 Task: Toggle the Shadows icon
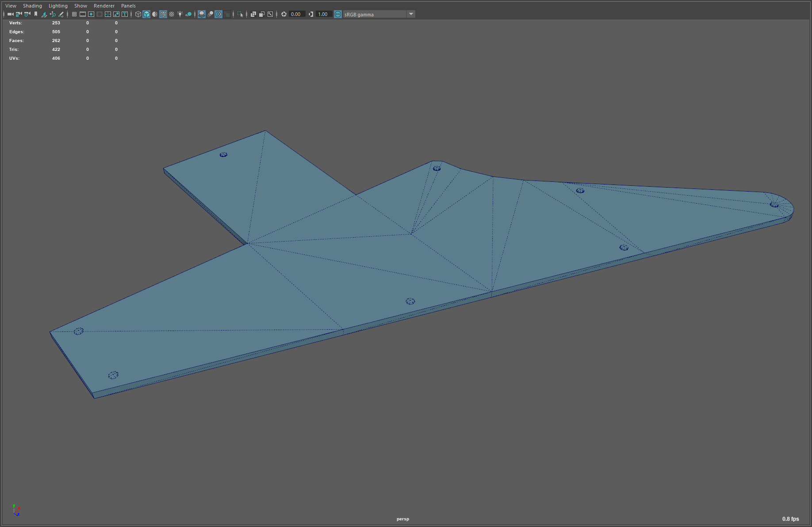click(x=188, y=14)
